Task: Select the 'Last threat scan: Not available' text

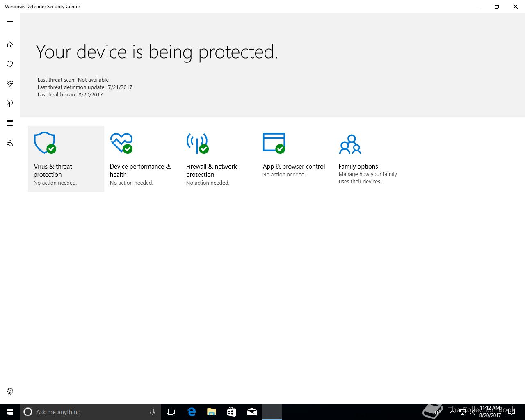Action: coord(73,80)
